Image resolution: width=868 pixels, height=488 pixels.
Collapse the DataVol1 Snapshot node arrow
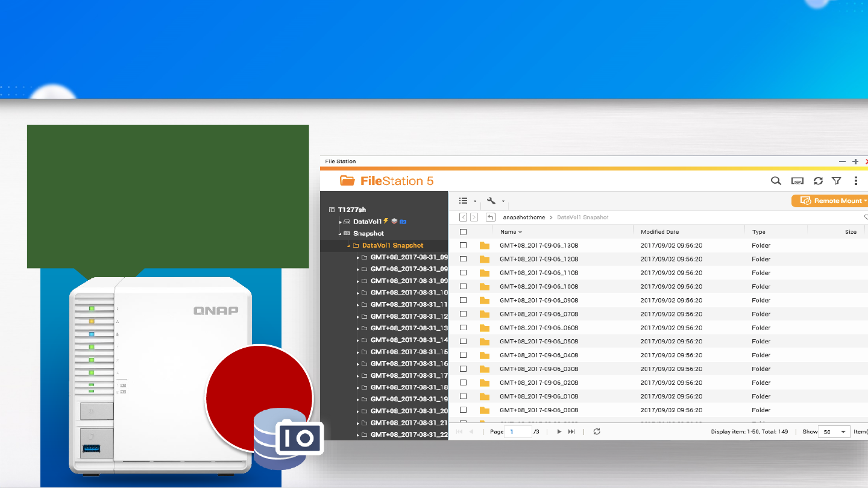pyautogui.click(x=348, y=246)
